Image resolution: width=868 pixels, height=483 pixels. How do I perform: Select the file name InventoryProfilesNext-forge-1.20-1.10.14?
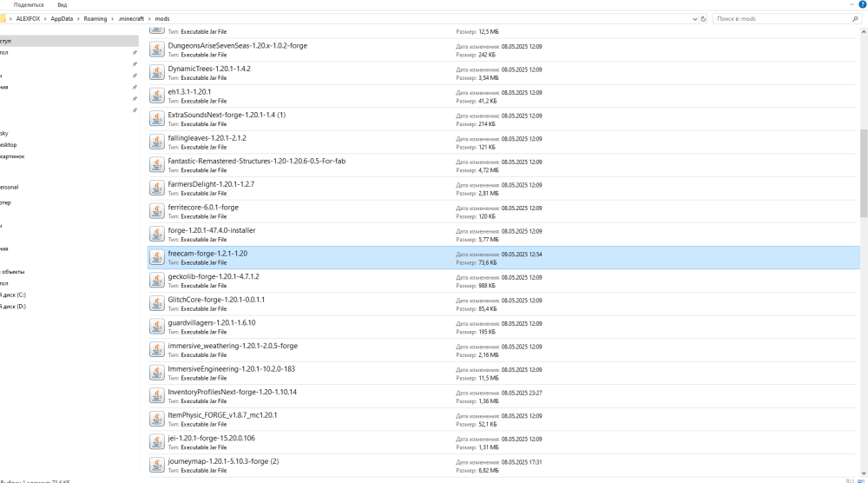(x=233, y=392)
